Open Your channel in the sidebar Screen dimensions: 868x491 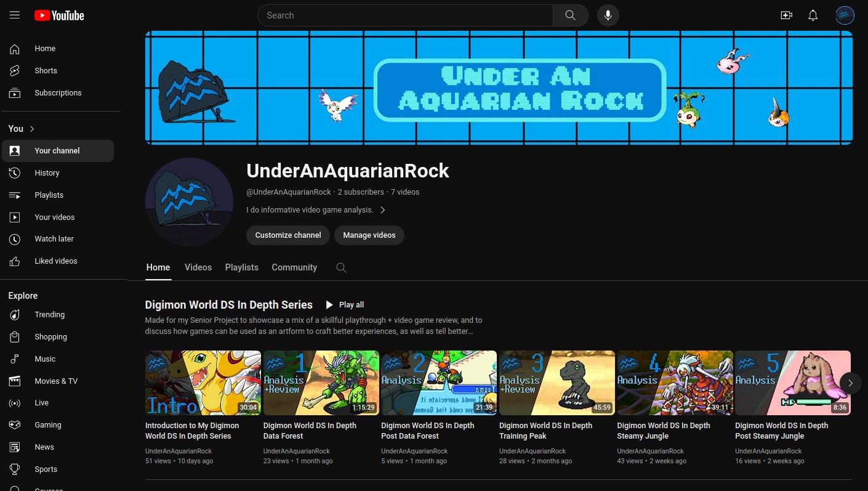point(58,151)
